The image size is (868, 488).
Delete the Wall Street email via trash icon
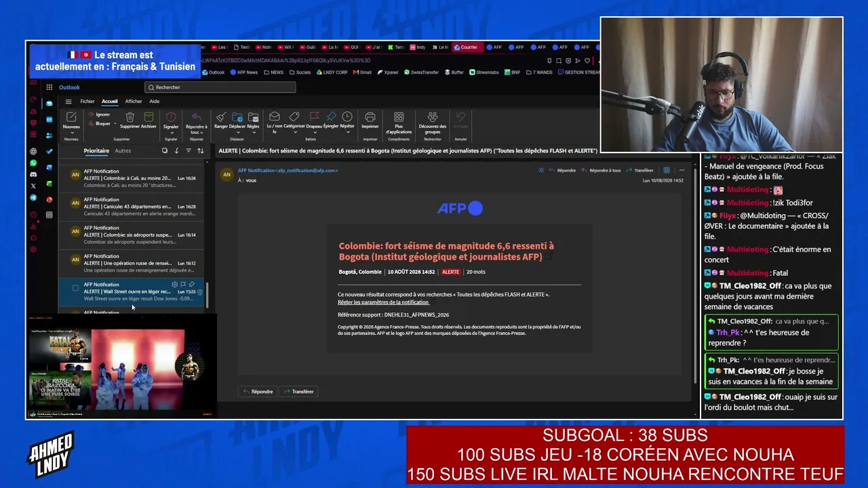coord(200,292)
